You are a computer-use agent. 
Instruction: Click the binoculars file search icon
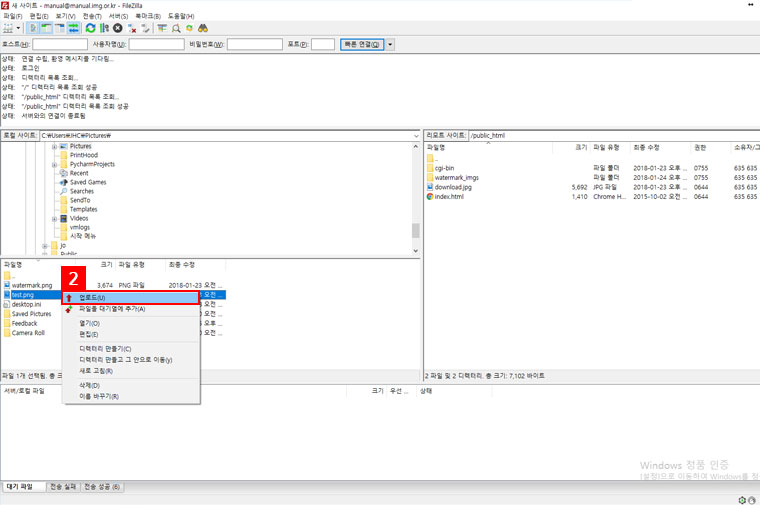(x=203, y=29)
